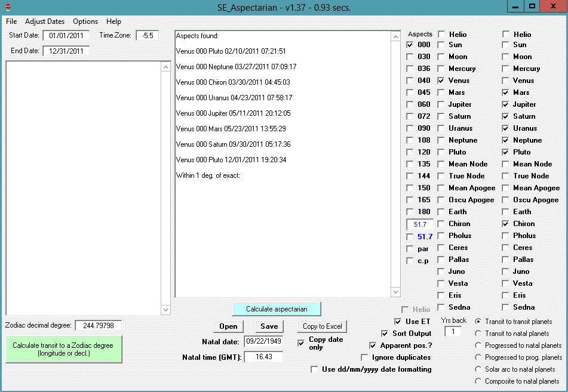This screenshot has width=568, height=392.
Task: Enable the 120 aspect checkbox
Action: click(410, 152)
